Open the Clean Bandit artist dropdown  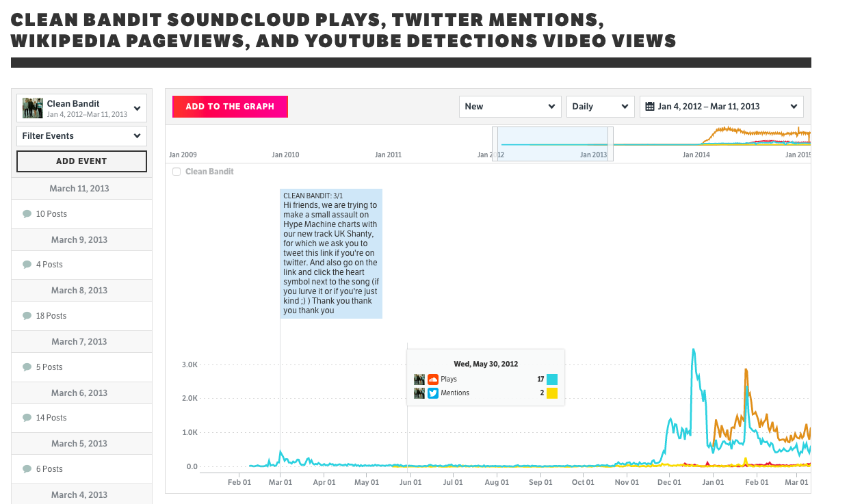tap(82, 108)
